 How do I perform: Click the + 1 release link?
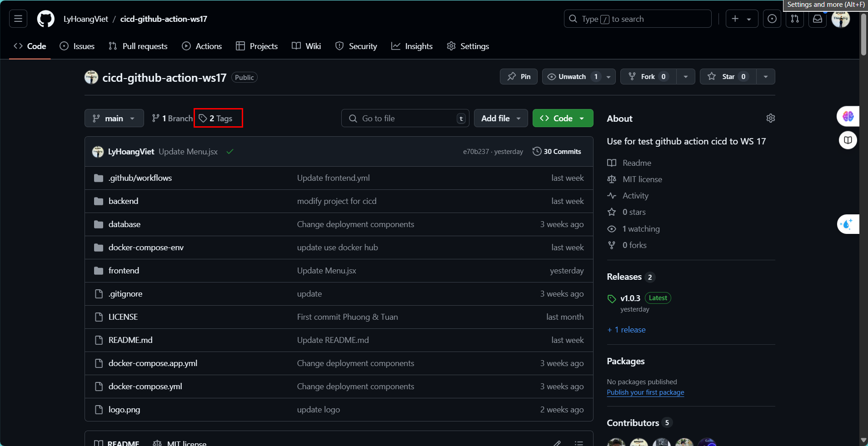pyautogui.click(x=626, y=329)
